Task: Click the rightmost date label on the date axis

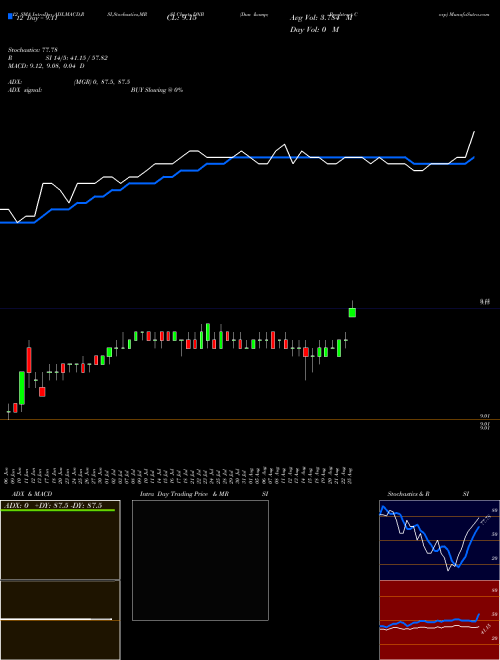Action: coord(351,476)
